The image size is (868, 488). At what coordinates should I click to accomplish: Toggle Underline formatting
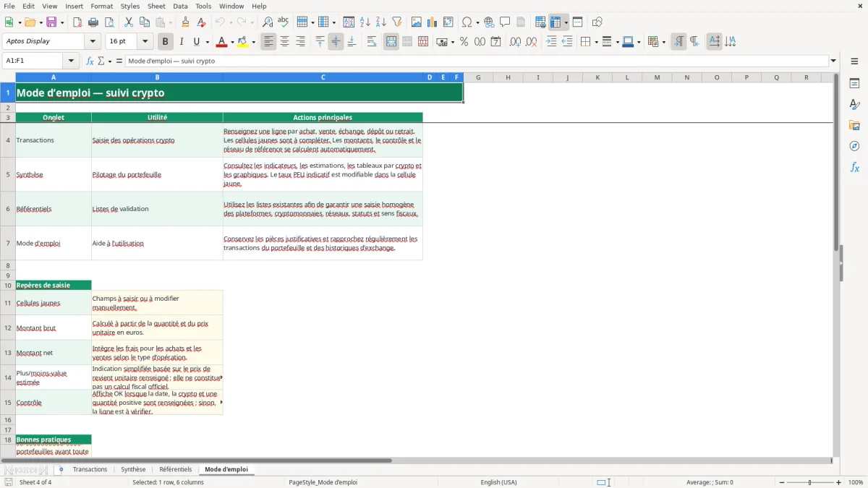(196, 42)
